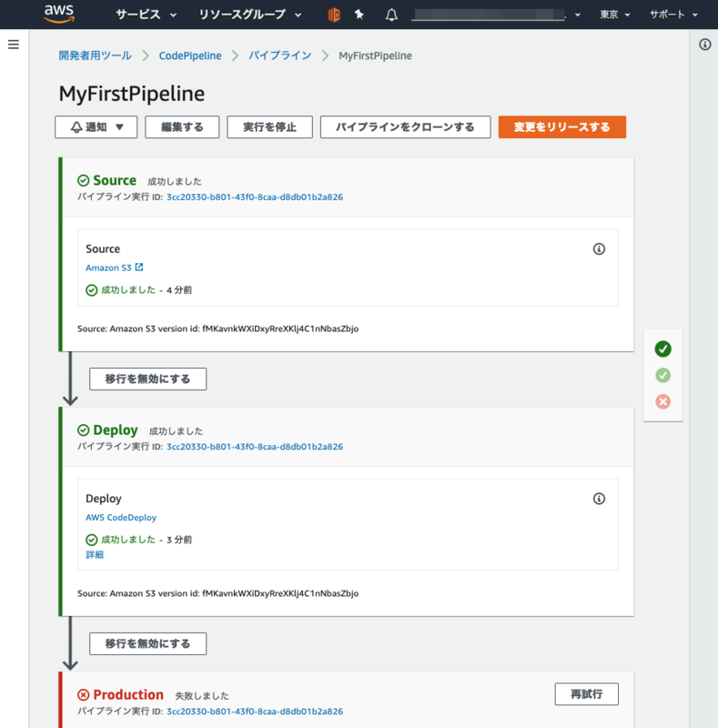718x728 pixels.
Task: Open the サービス menu
Action: [137, 14]
